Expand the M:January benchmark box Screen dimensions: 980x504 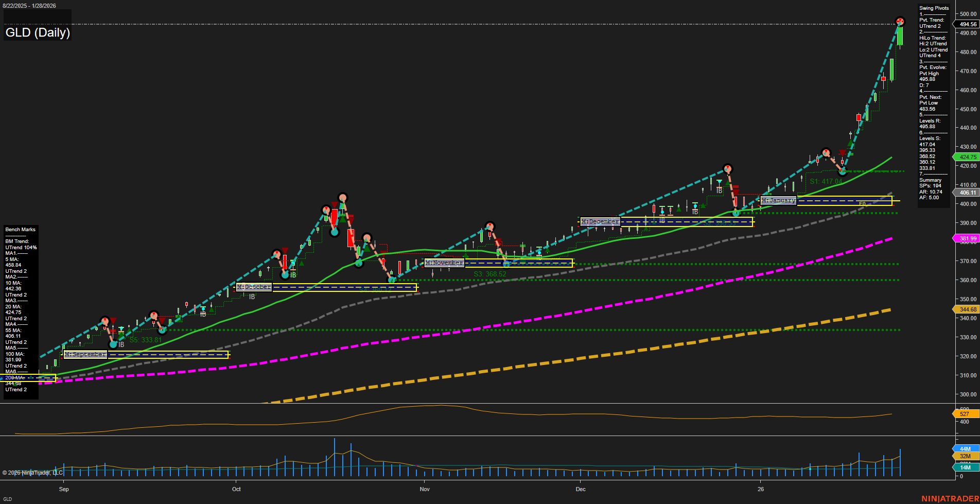point(778,200)
